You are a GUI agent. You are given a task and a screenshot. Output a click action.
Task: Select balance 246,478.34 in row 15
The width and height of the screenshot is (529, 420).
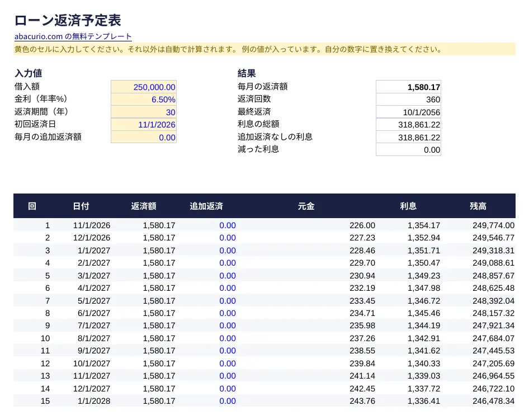click(x=494, y=401)
